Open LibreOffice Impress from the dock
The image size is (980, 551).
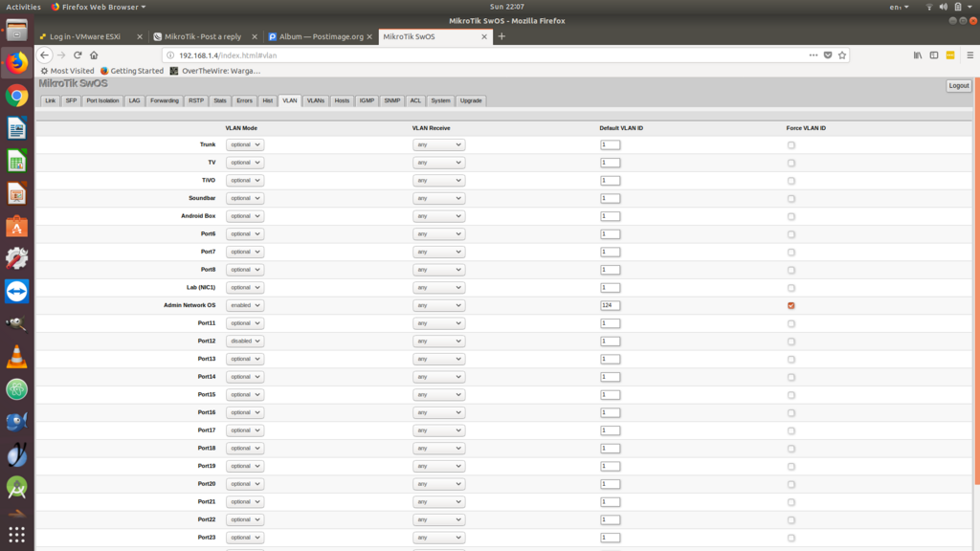point(17,193)
